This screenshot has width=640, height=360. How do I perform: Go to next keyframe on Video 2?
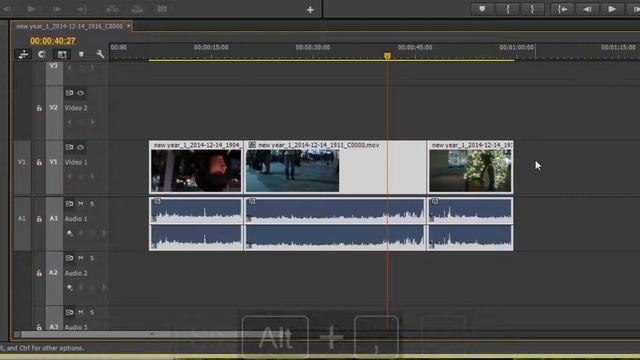point(93,122)
